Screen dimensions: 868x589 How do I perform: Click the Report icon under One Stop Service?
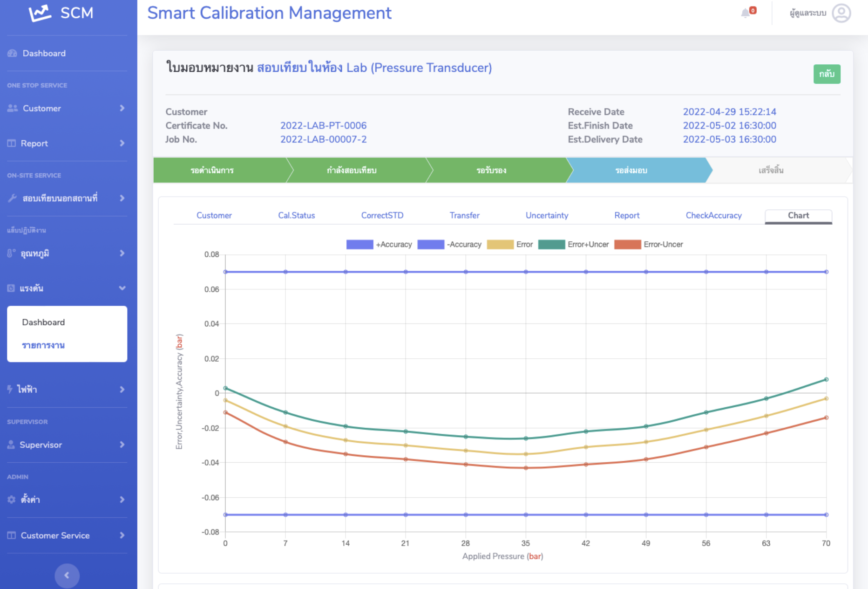pyautogui.click(x=12, y=143)
